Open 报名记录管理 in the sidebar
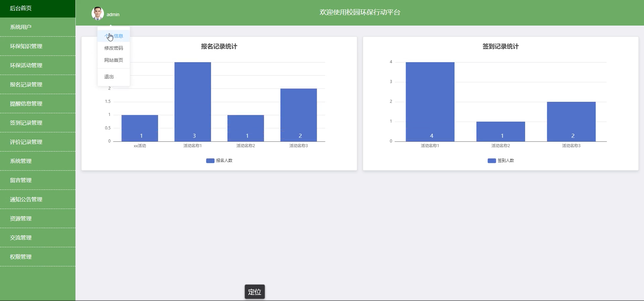This screenshot has height=301, width=644. pos(26,84)
